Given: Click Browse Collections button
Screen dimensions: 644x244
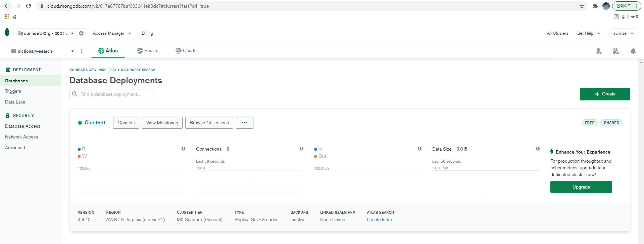Looking at the screenshot, I should 209,123.
